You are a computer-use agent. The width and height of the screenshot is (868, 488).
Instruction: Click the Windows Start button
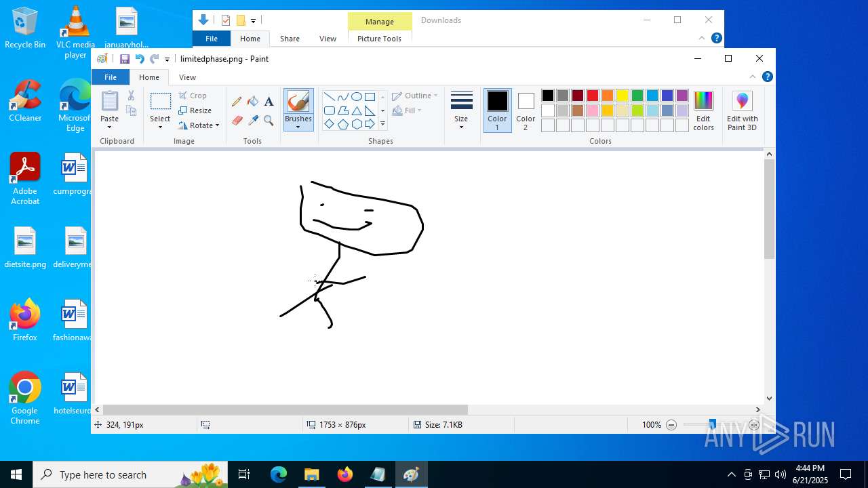(16, 474)
